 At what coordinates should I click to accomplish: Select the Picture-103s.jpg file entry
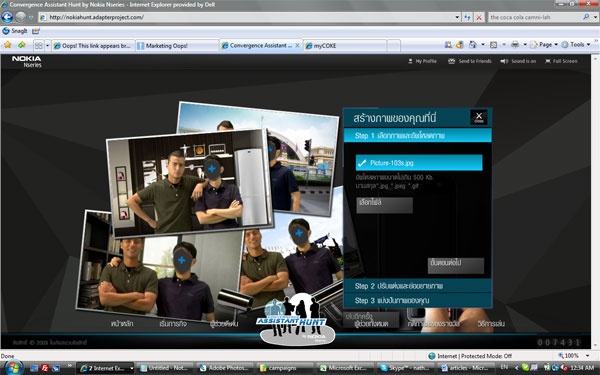click(x=419, y=163)
